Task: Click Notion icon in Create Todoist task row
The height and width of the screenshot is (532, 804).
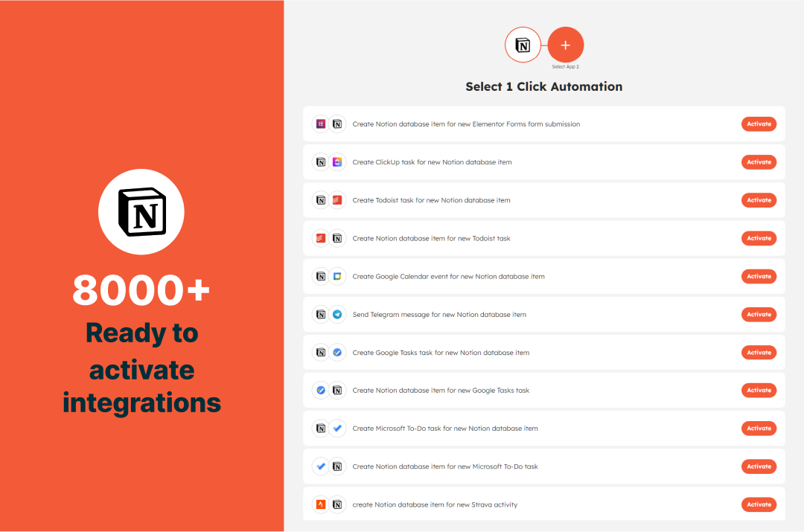Action: [x=320, y=200]
